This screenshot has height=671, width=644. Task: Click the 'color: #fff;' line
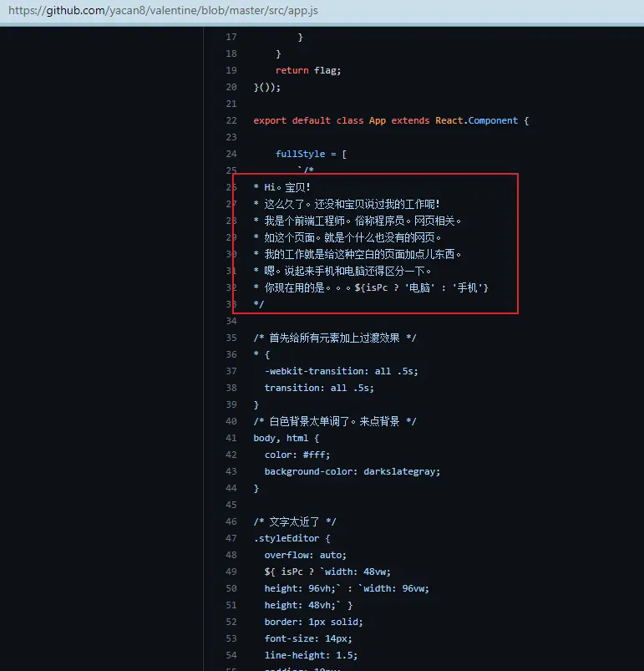(x=297, y=455)
